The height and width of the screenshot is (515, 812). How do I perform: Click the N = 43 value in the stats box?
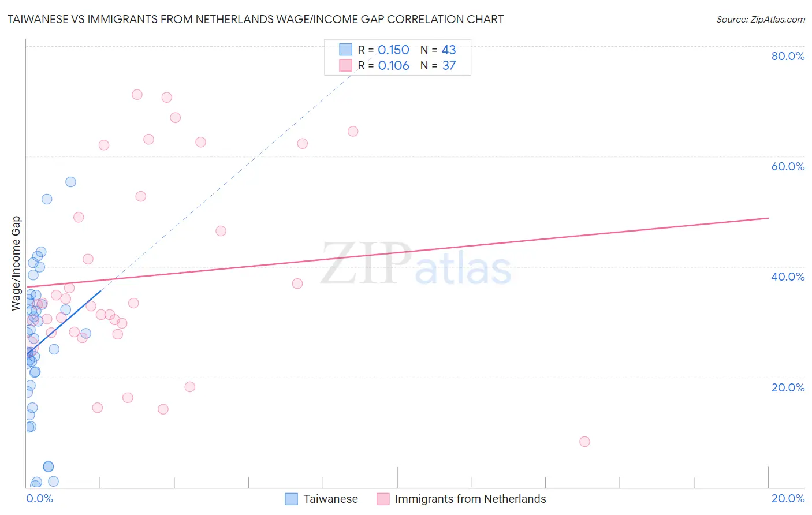(438, 50)
